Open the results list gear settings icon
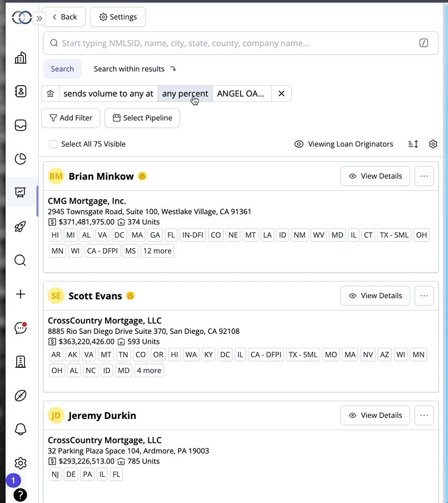The height and width of the screenshot is (503, 448). tap(433, 144)
